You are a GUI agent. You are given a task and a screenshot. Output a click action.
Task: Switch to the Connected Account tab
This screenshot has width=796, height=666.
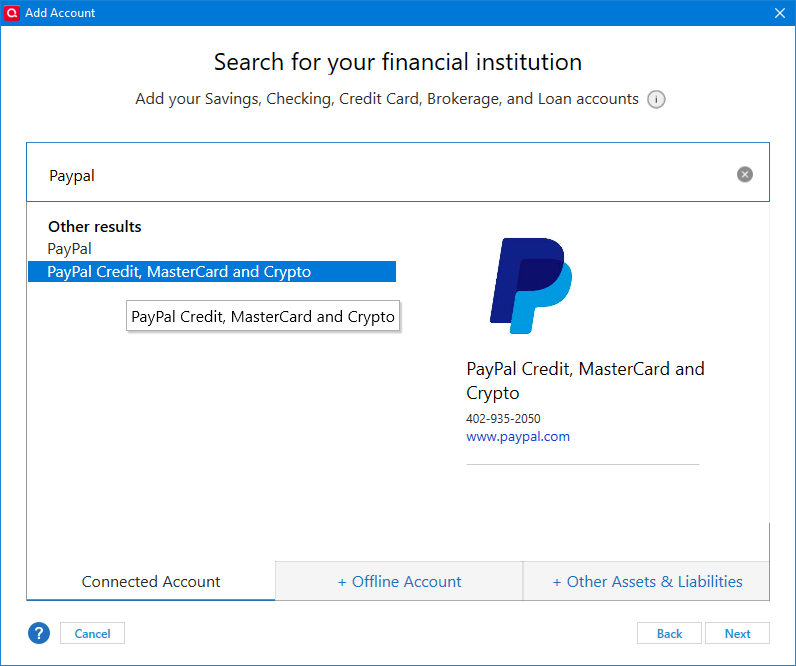click(x=151, y=581)
